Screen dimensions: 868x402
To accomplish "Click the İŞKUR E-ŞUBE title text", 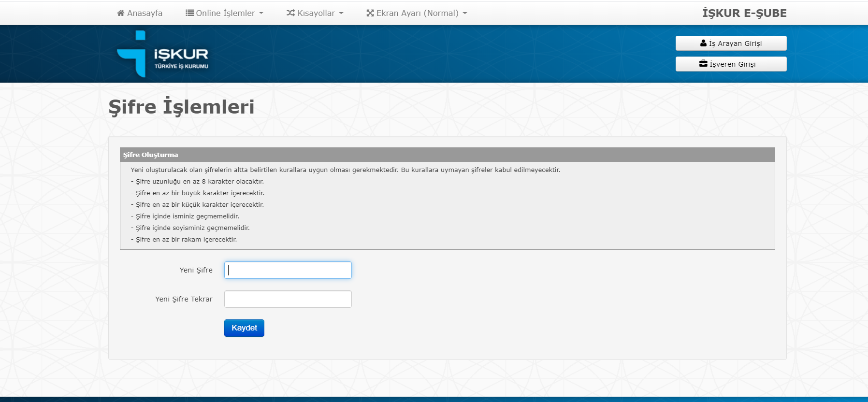I will [x=744, y=13].
